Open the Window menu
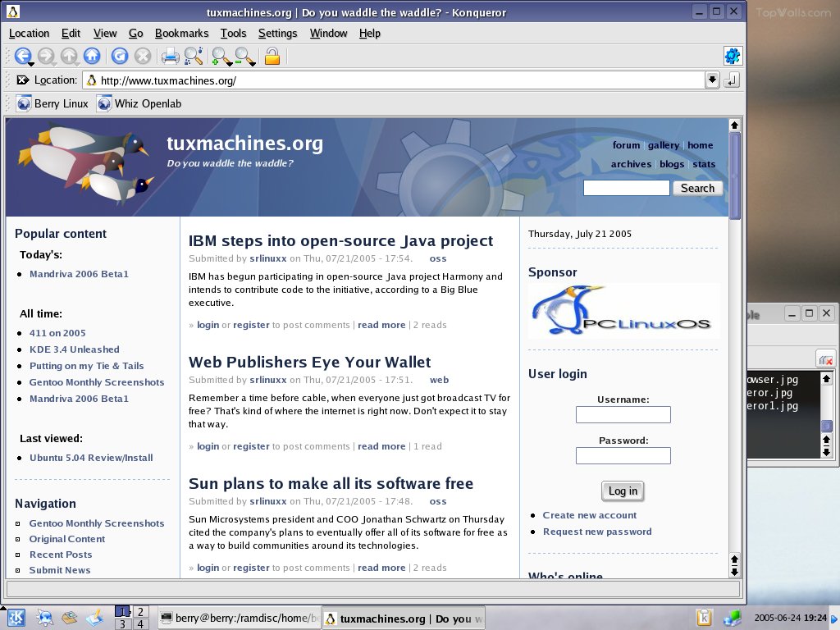The height and width of the screenshot is (630, 840). coord(328,33)
